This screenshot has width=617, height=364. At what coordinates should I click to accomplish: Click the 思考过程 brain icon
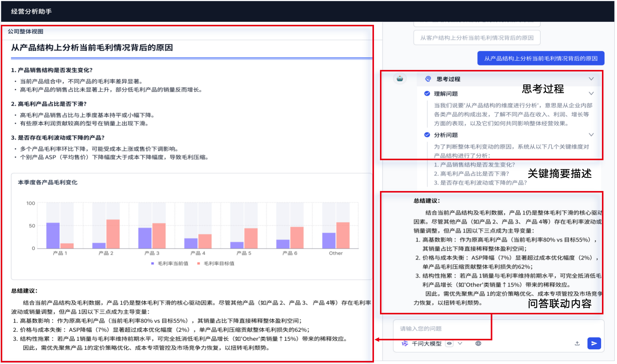(427, 79)
